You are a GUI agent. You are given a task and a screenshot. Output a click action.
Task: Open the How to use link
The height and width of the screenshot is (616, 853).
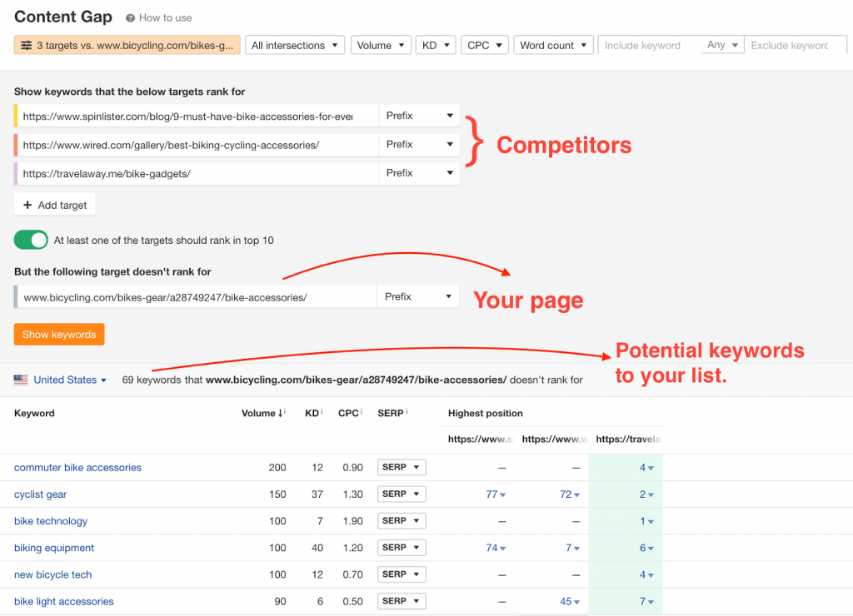coord(166,18)
